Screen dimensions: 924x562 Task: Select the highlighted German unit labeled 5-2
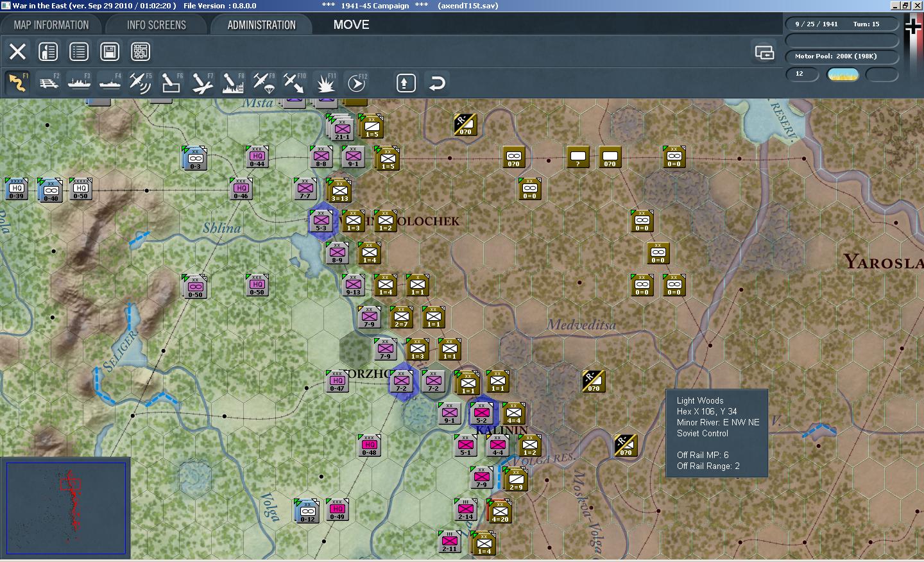482,414
